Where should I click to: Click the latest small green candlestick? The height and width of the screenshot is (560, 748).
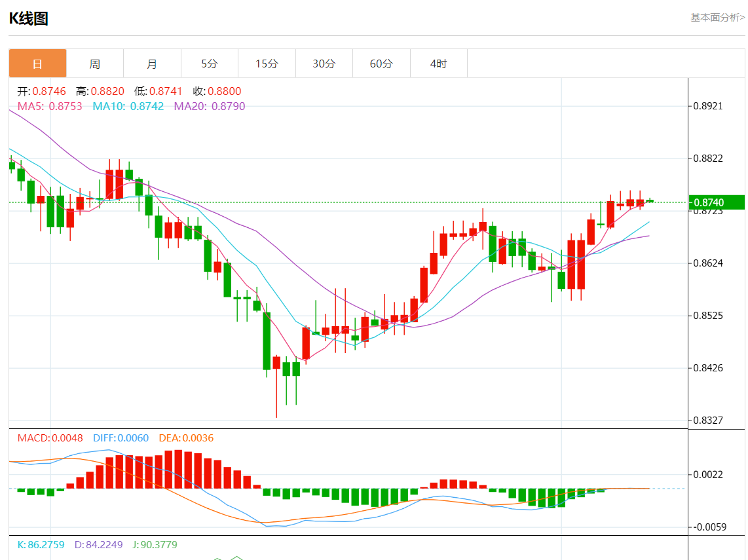click(x=650, y=201)
